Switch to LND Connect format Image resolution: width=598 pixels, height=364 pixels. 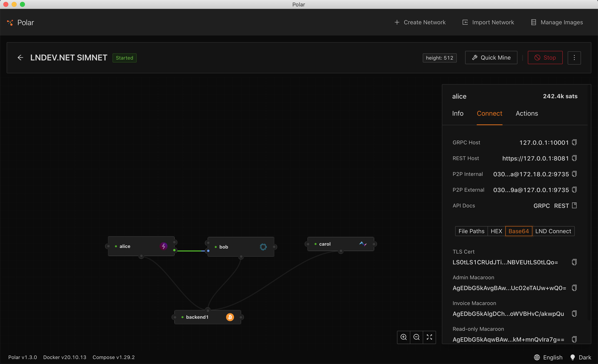click(553, 231)
